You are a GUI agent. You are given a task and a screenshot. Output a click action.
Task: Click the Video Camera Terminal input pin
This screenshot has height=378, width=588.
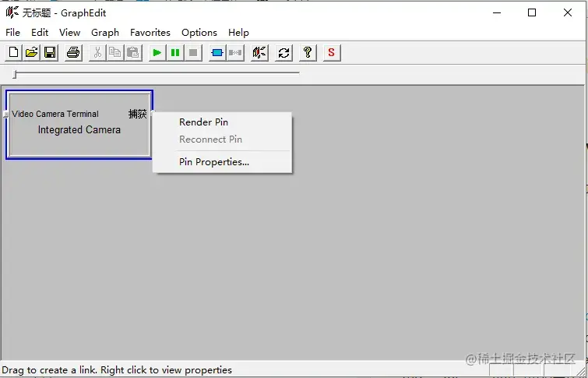[x=6, y=114]
